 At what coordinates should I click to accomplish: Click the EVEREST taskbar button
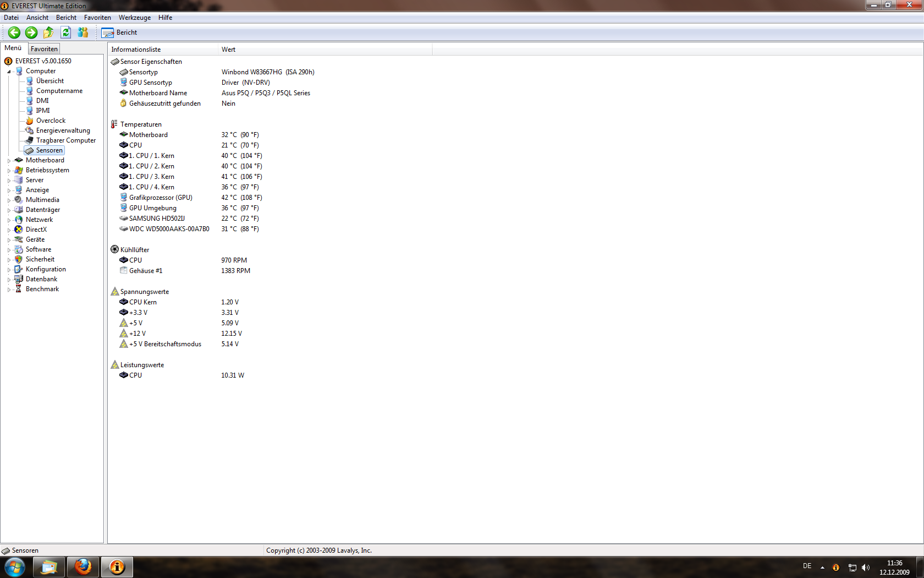tap(117, 567)
